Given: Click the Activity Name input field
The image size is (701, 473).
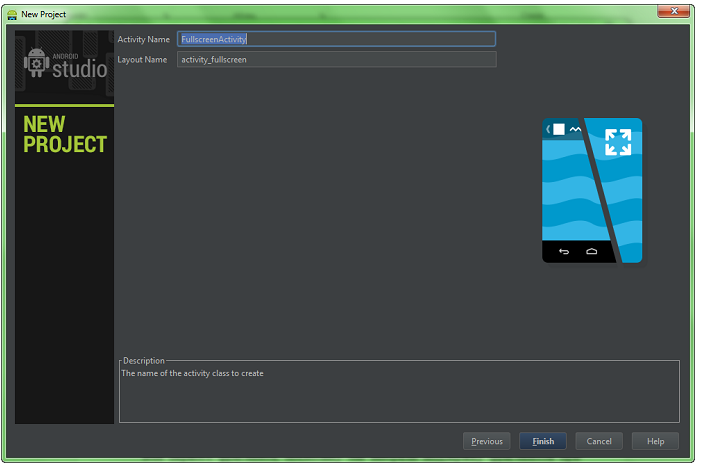Looking at the screenshot, I should click(336, 39).
